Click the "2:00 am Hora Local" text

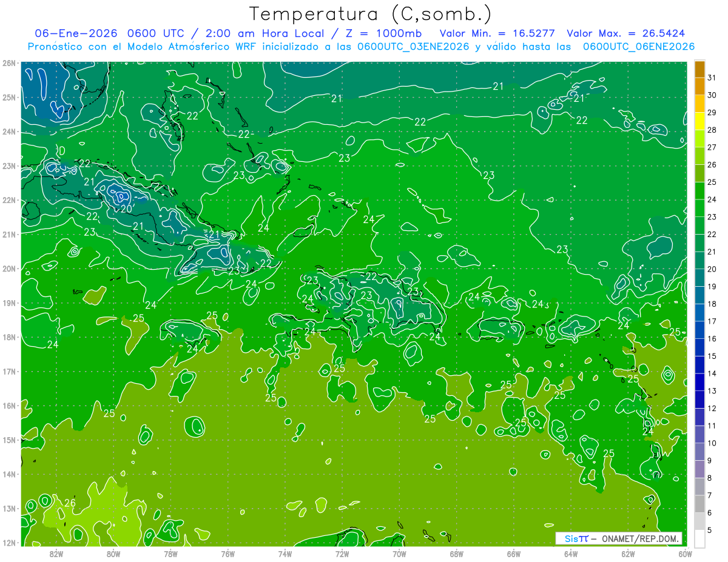tap(265, 33)
